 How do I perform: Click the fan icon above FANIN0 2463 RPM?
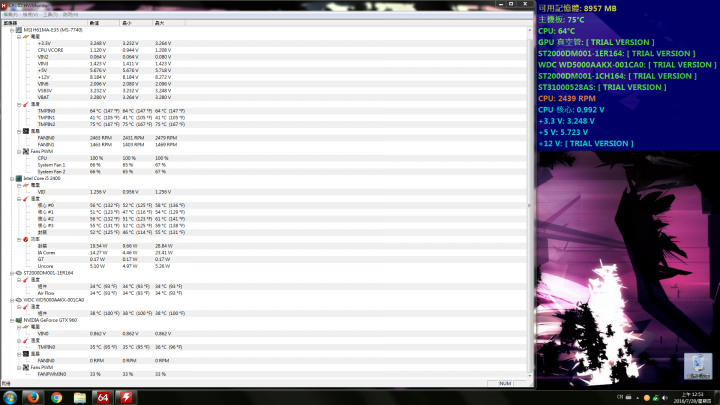point(26,131)
